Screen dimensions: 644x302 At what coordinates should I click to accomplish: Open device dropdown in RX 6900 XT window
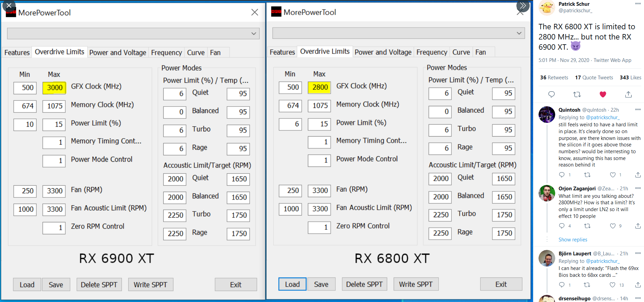[133, 33]
